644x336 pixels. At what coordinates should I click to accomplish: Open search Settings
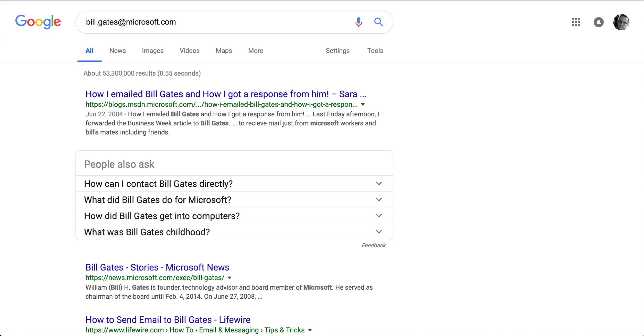[x=337, y=51]
